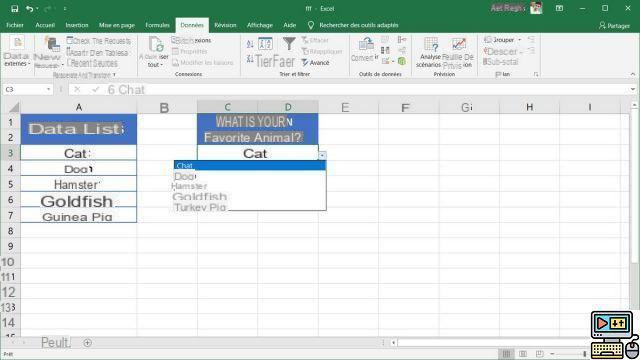This screenshot has height=360, width=640.
Task: Open the Révision tab
Action: (225, 25)
